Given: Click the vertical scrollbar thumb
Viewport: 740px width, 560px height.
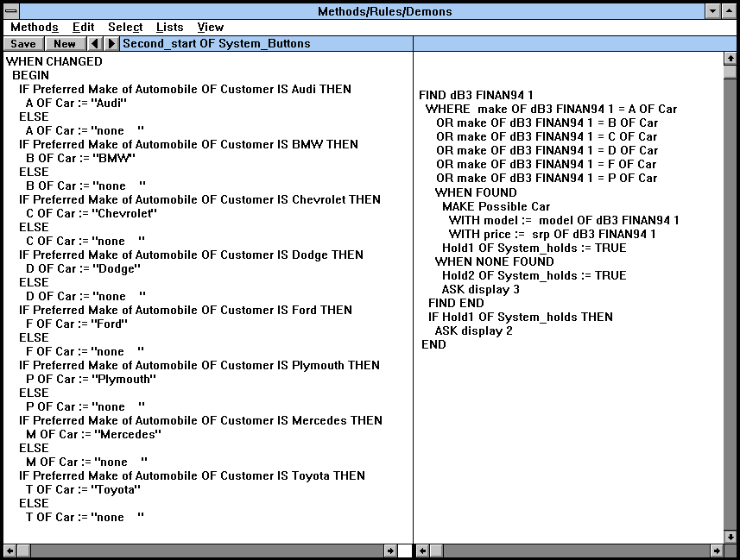Looking at the screenshot, I should (731, 72).
